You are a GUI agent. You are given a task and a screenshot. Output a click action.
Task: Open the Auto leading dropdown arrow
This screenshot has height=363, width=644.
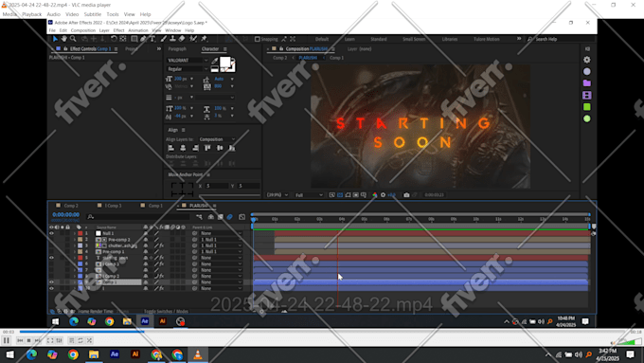232,79
